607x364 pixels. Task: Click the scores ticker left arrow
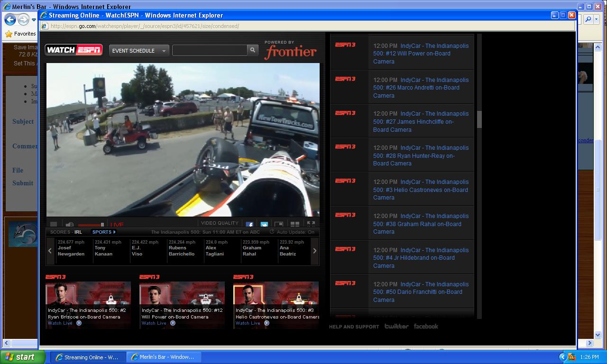coord(50,251)
